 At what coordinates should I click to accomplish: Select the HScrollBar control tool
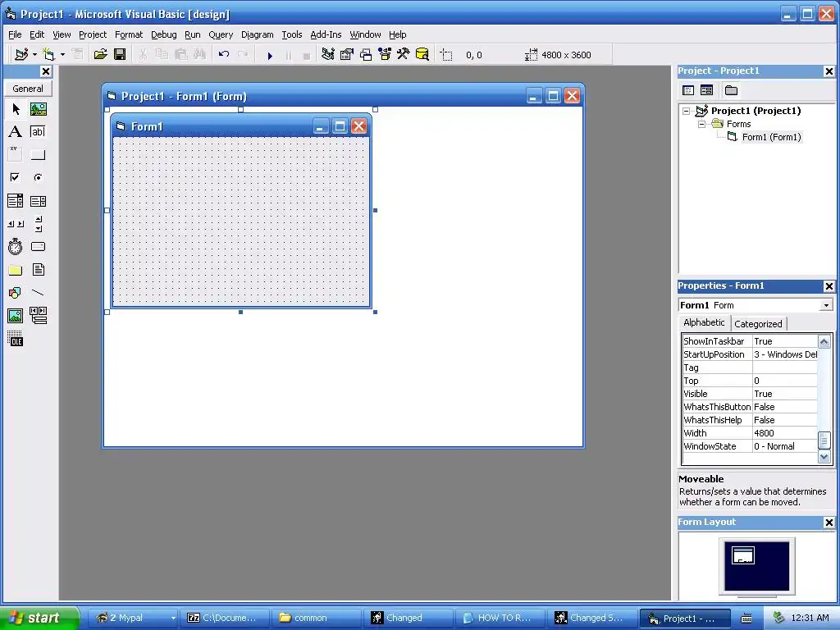[x=16, y=224]
